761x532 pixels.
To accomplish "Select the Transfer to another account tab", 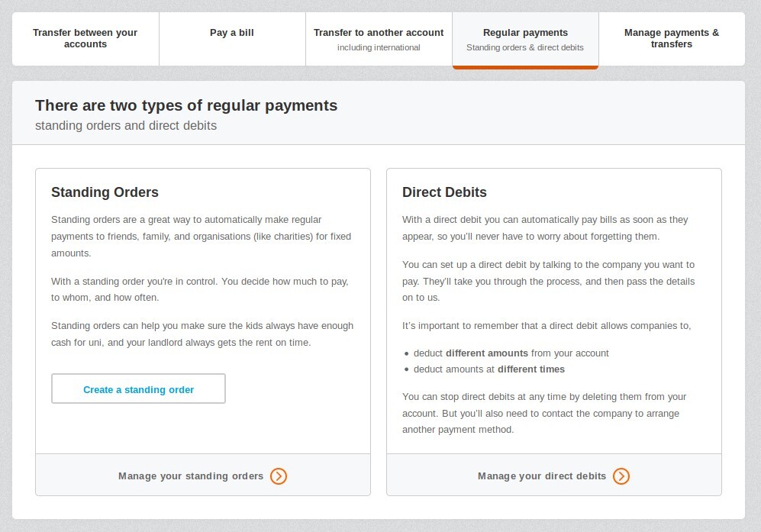I will (x=379, y=39).
